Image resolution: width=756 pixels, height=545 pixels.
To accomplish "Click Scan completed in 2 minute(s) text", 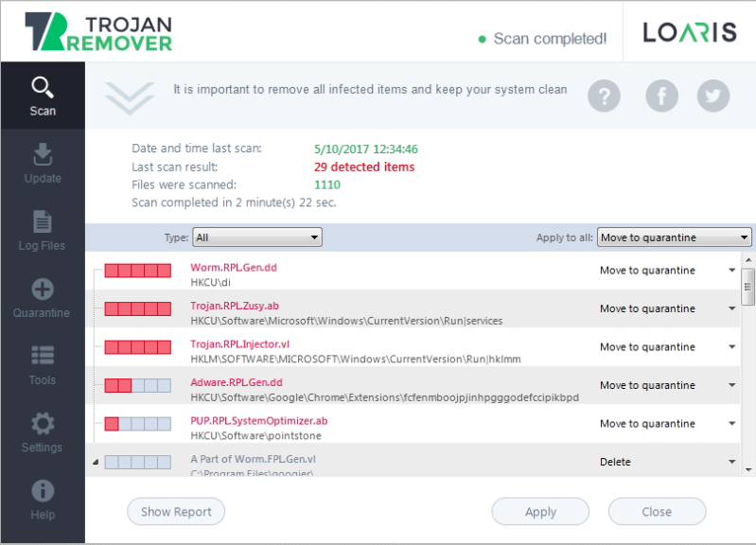I will click(234, 202).
